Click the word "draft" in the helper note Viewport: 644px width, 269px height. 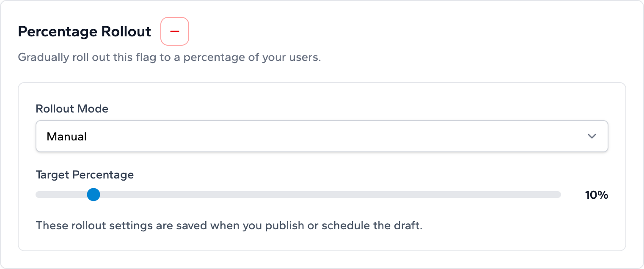[x=408, y=225]
